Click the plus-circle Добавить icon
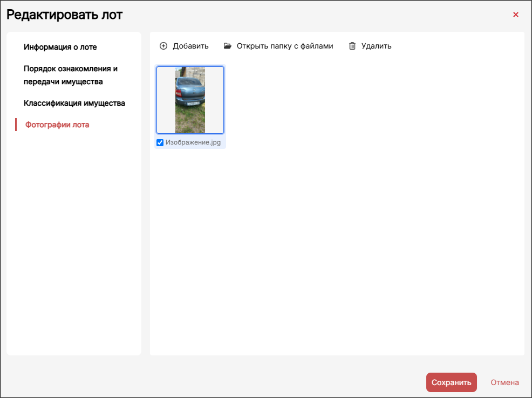Viewport: 532px width, 398px height. pyautogui.click(x=163, y=46)
